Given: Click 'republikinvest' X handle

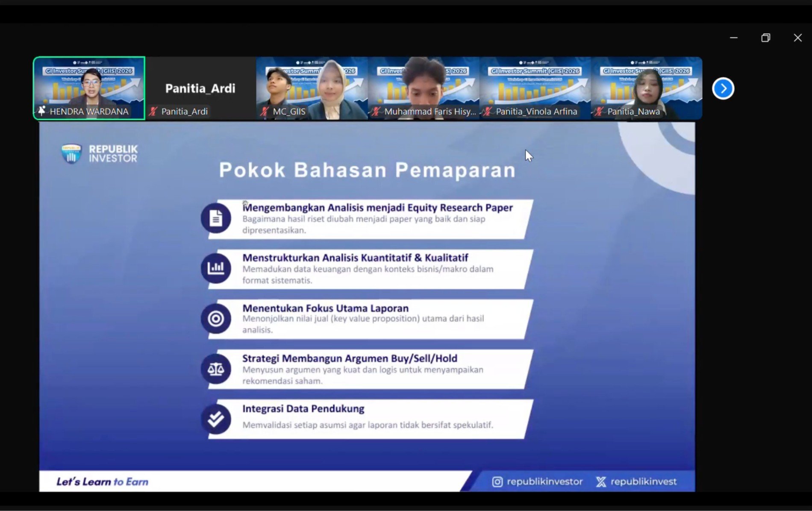Looking at the screenshot, I should coord(644,482).
